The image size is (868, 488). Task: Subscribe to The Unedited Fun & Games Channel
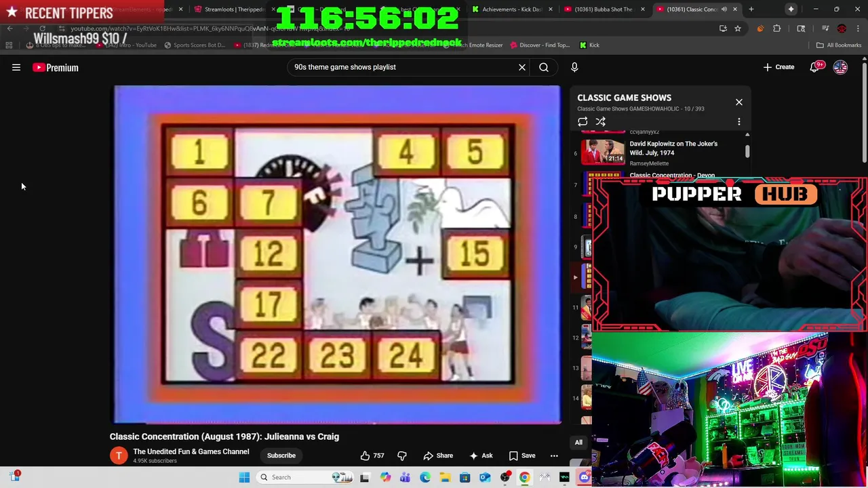point(281,455)
